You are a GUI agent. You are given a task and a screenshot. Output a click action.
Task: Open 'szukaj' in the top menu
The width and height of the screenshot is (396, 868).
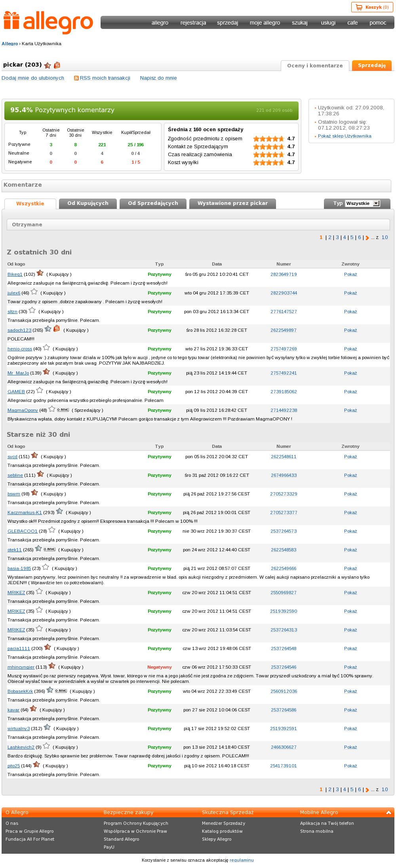(x=300, y=23)
